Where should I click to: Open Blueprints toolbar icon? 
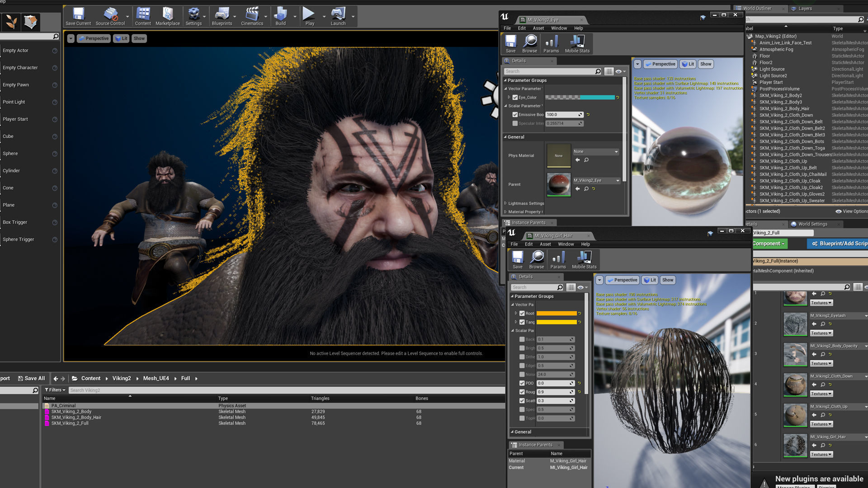pos(222,17)
